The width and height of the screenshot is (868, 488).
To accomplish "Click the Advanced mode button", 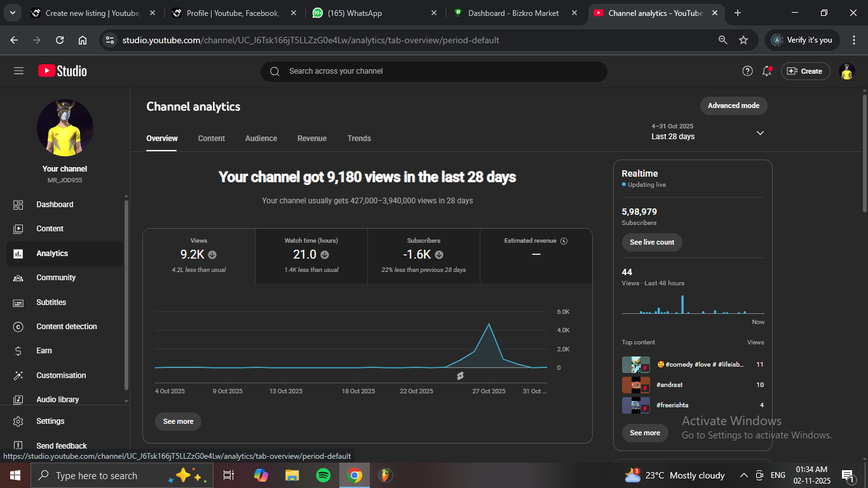I will point(733,105).
